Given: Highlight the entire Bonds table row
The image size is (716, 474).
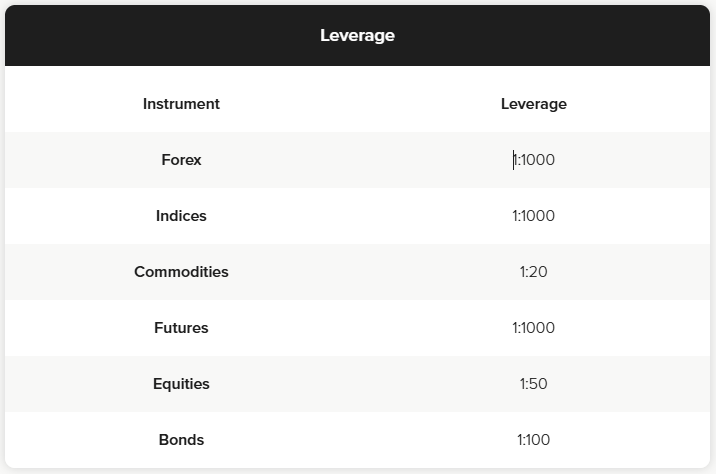Looking at the screenshot, I should 357,440.
